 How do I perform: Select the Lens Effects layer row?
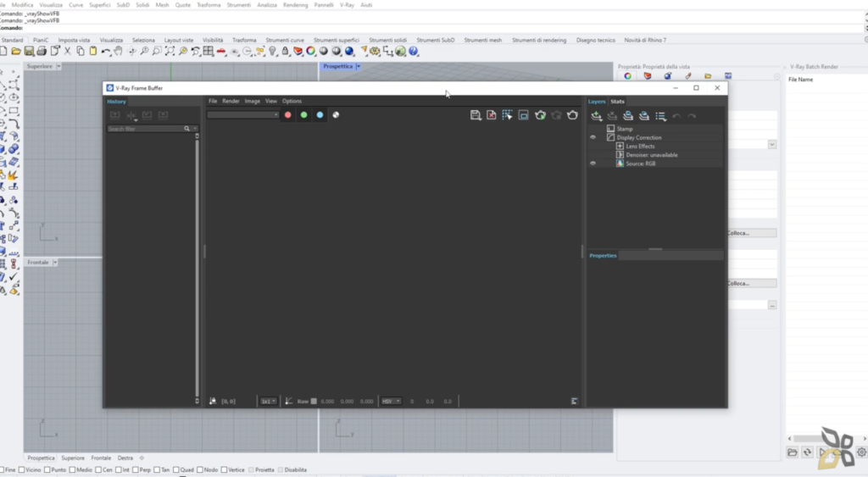(655, 146)
